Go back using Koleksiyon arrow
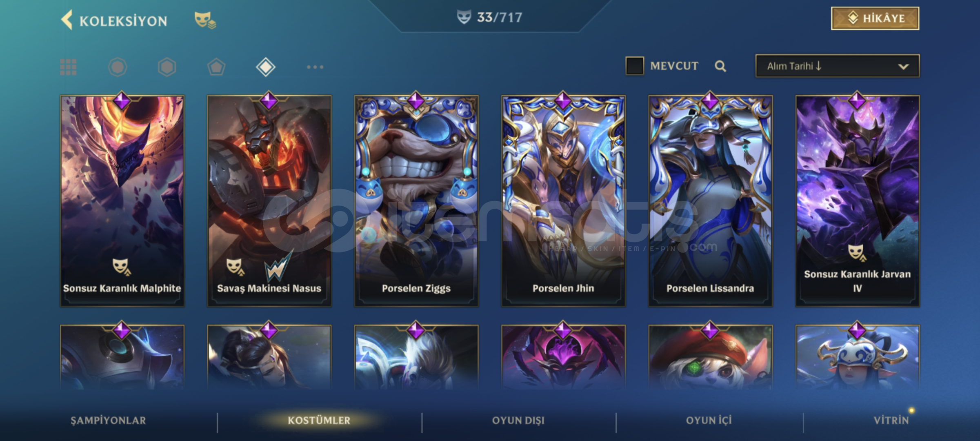Viewport: 980px width, 441px height. [x=67, y=20]
